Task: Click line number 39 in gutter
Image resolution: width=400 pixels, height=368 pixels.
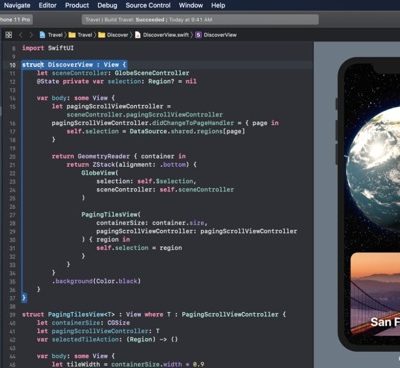Action: click(x=12, y=315)
